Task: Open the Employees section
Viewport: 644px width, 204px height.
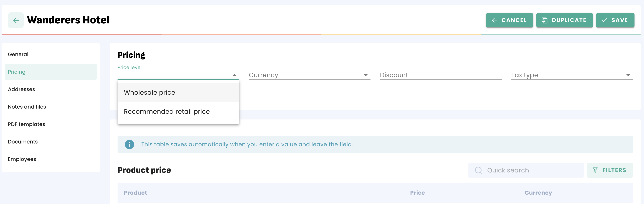Action: tap(22, 159)
